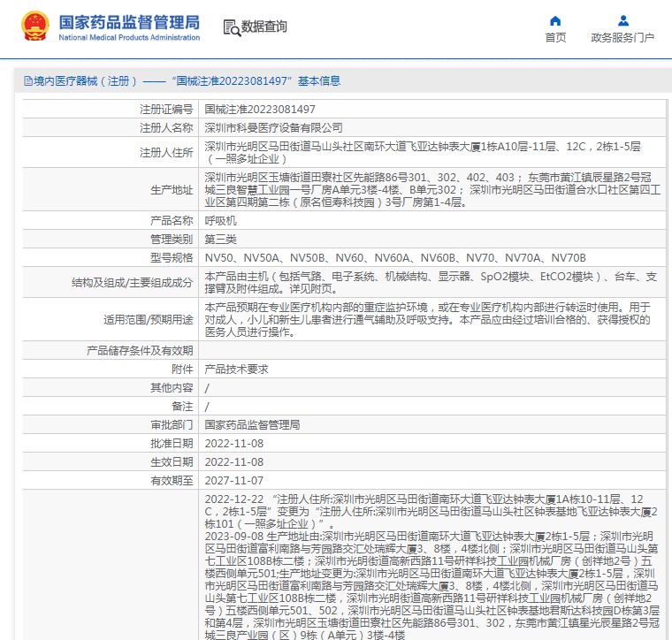Click the National Medical Products Administration subtitle
Viewport: 672px width, 640px height.
point(129,38)
